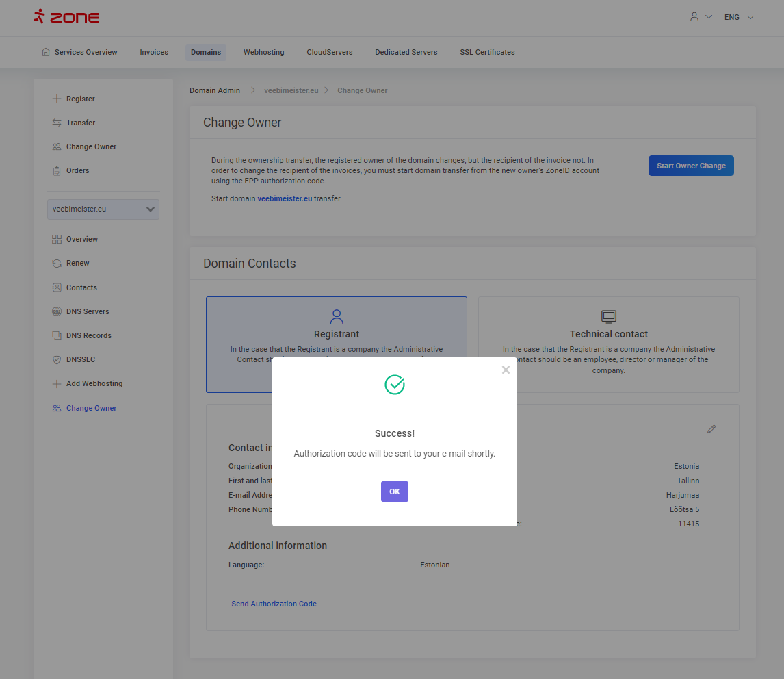Switch to the Webhosting tab
Image resolution: width=784 pixels, height=679 pixels.
[263, 52]
